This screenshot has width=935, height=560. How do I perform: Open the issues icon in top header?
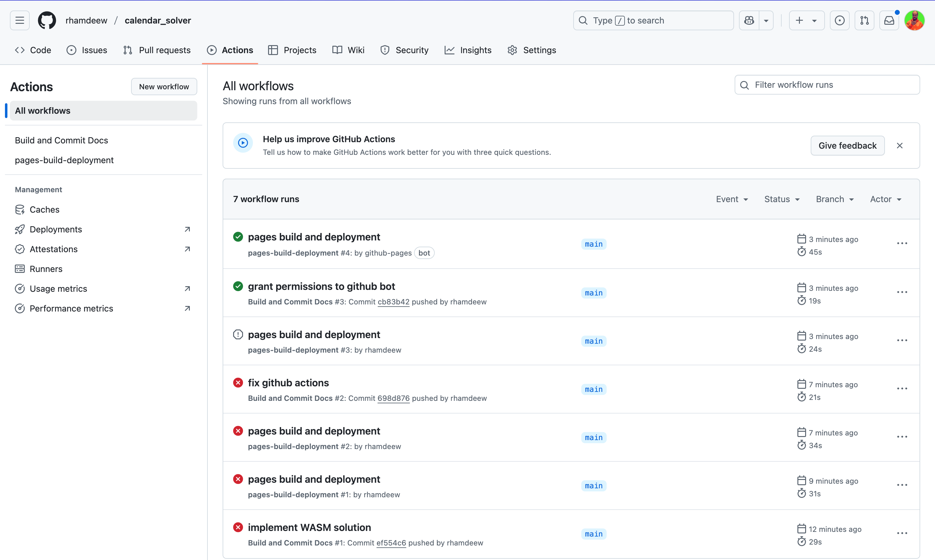(839, 20)
